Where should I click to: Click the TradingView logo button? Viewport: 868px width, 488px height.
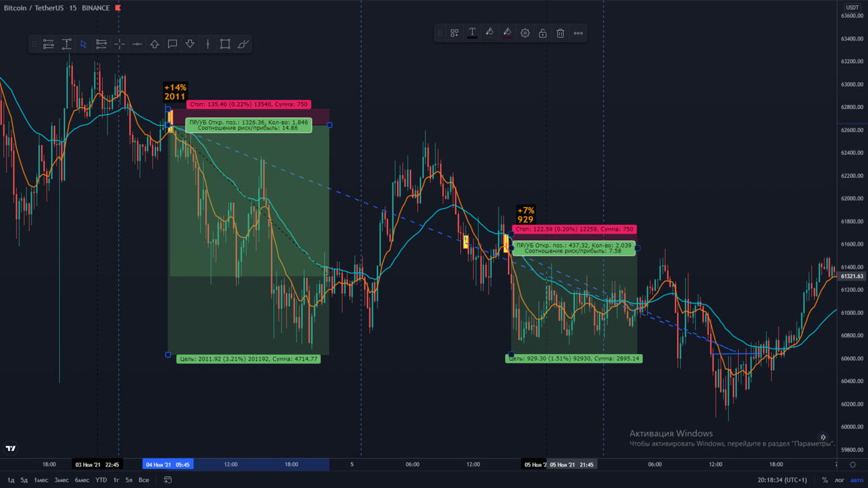point(11,448)
